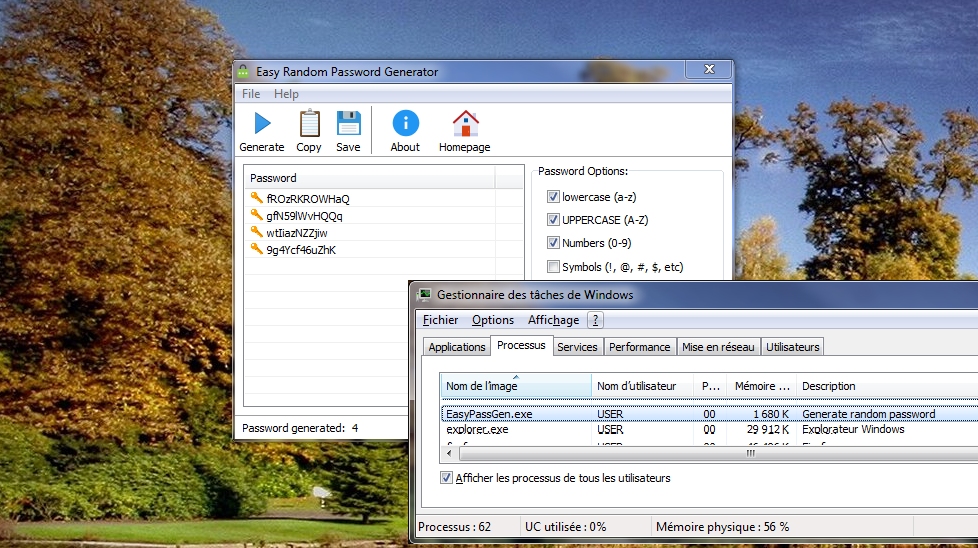The image size is (978, 548).
Task: Select the password 9g4Ycf46uZhK
Action: coord(301,249)
